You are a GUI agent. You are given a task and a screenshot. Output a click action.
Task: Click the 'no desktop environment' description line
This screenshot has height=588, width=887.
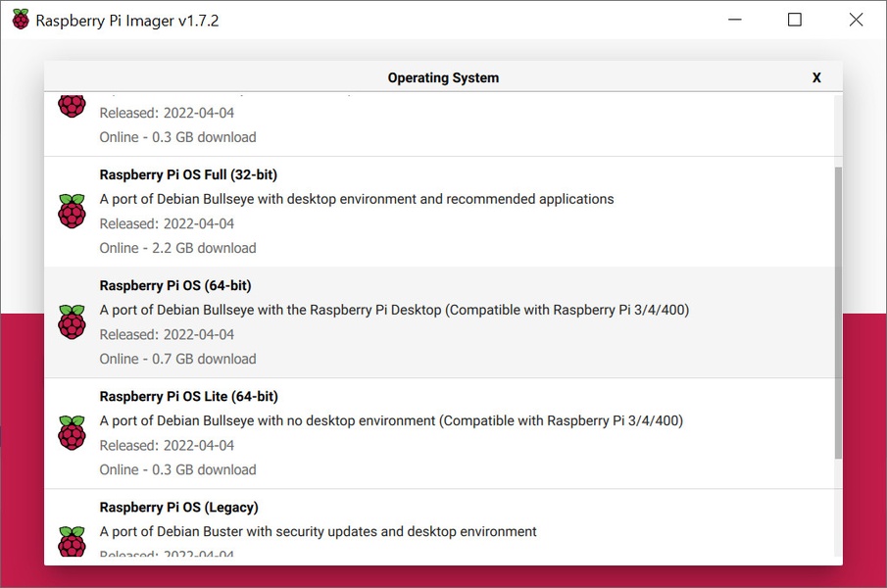tap(391, 420)
